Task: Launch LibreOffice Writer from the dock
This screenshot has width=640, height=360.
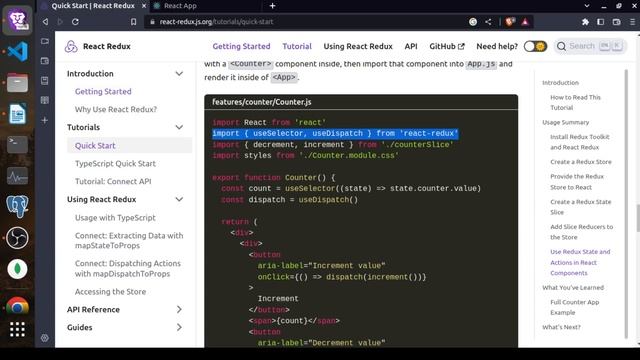Action: pos(17,114)
